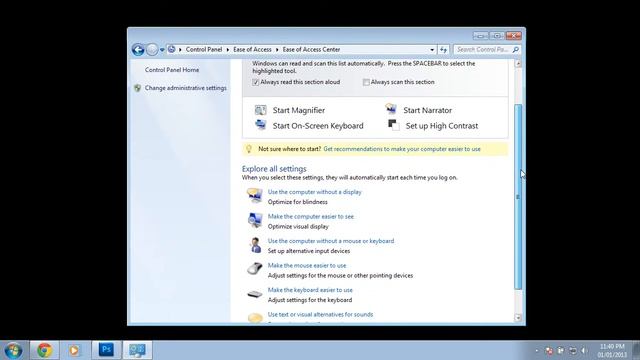Click 'Explore all settings' heading
640x360 pixels.
pos(274,169)
